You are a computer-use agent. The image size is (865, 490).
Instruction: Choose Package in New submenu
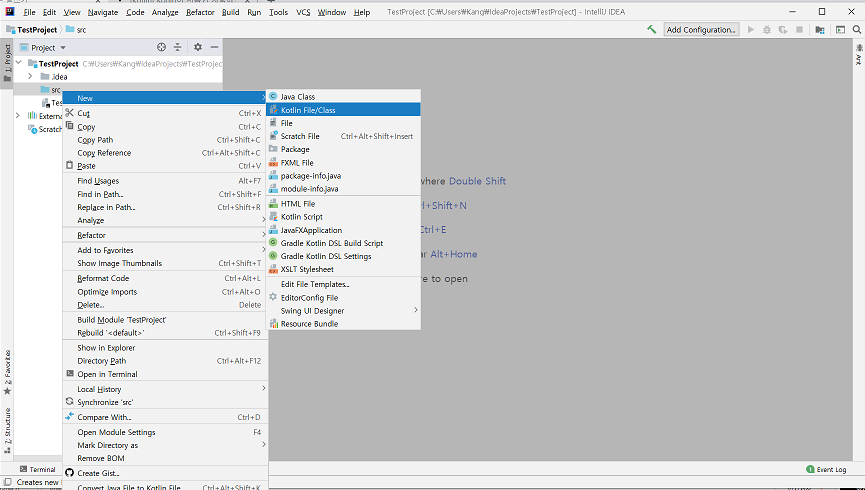click(x=343, y=150)
